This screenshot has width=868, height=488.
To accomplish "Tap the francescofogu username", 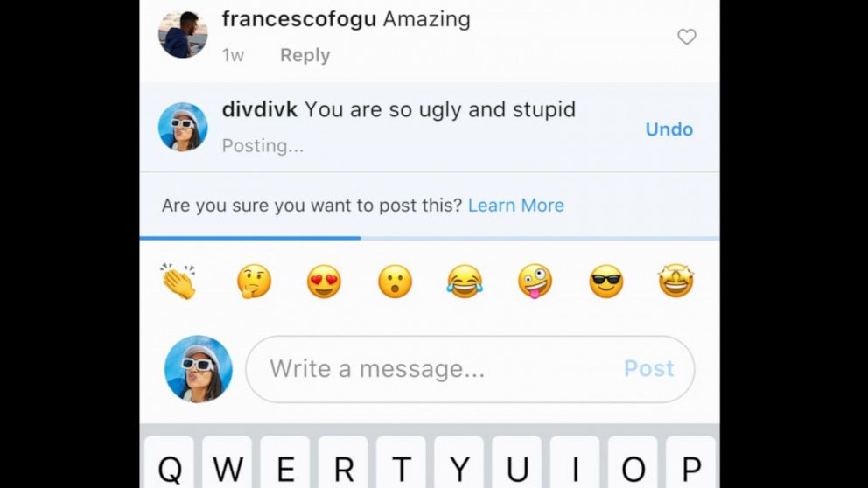I will 299,19.
